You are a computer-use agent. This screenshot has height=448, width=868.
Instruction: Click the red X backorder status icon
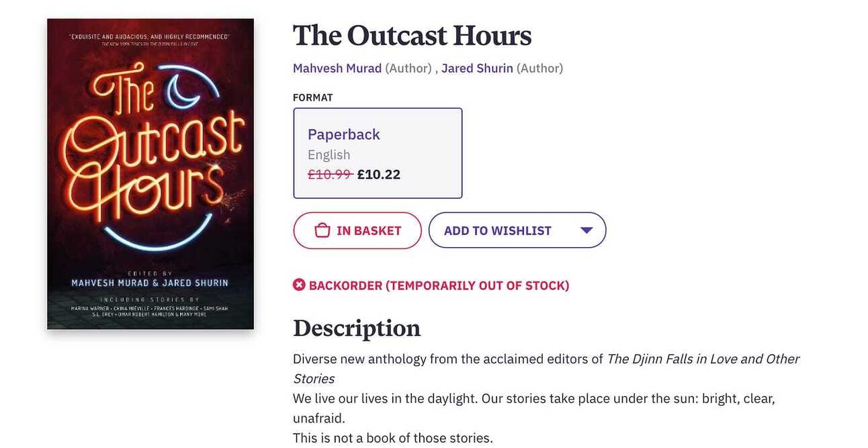(299, 285)
